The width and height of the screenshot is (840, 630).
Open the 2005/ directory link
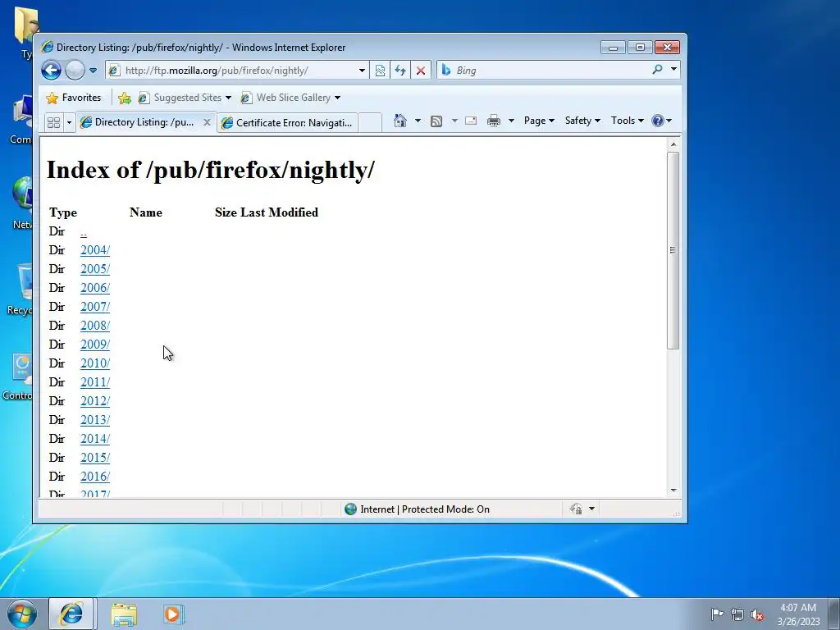point(95,269)
